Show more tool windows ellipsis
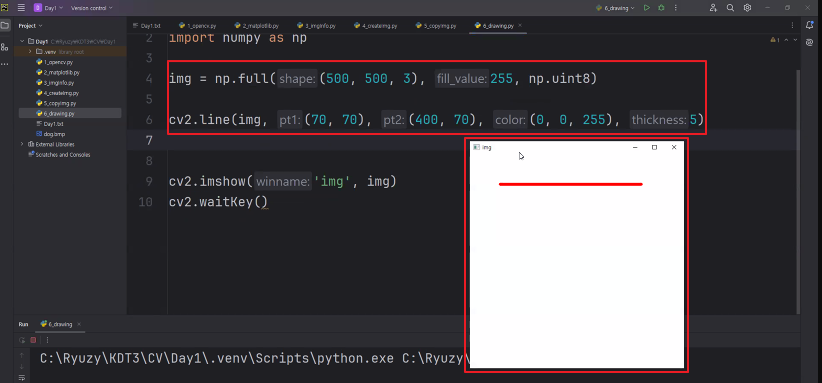The width and height of the screenshot is (822, 383). [x=5, y=64]
